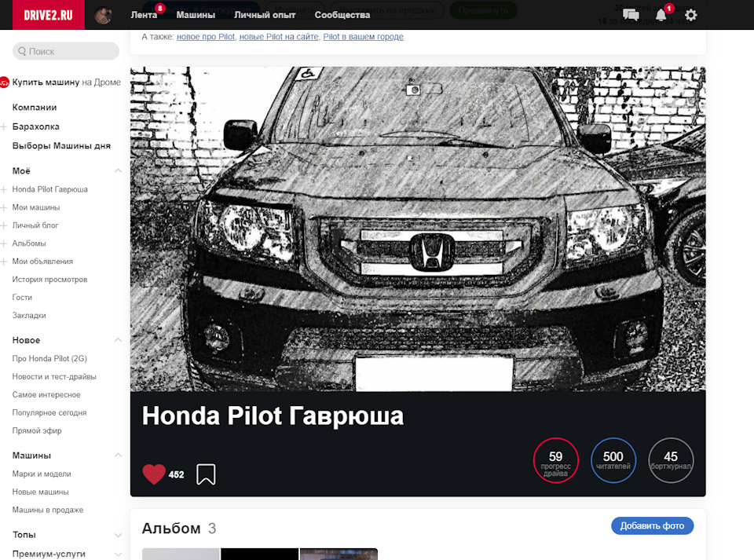
Task: Collapse the Новое sidebar section
Action: pyautogui.click(x=118, y=340)
